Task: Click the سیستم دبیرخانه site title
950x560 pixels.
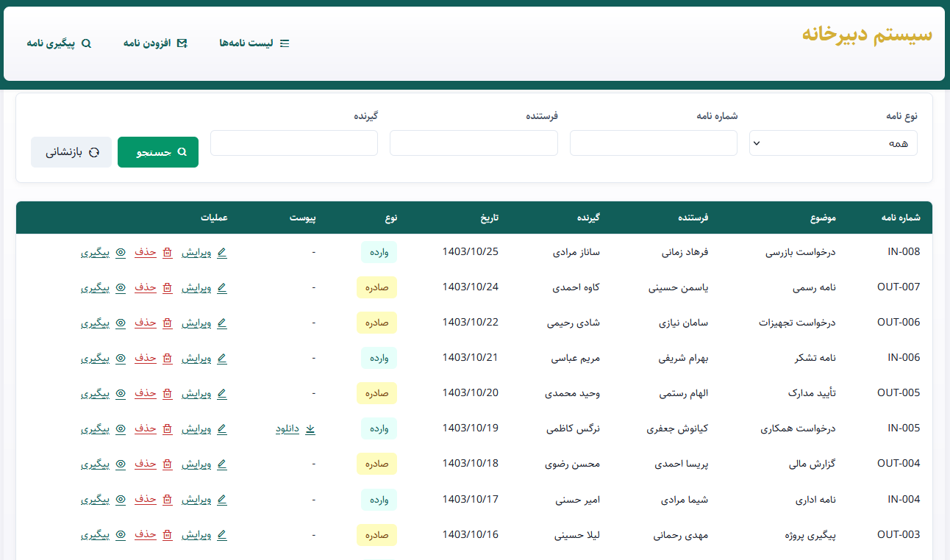Action: pos(866,35)
